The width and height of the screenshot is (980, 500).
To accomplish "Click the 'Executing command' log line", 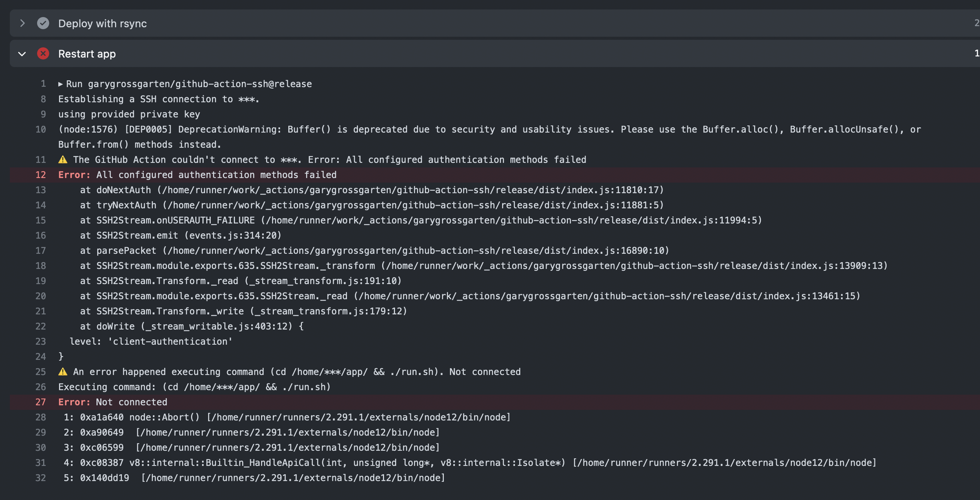I will pyautogui.click(x=194, y=387).
